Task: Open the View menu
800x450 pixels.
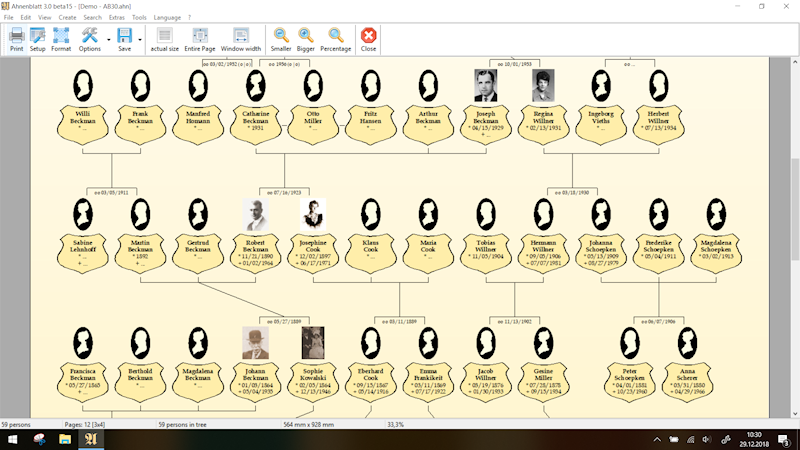Action: pos(44,17)
